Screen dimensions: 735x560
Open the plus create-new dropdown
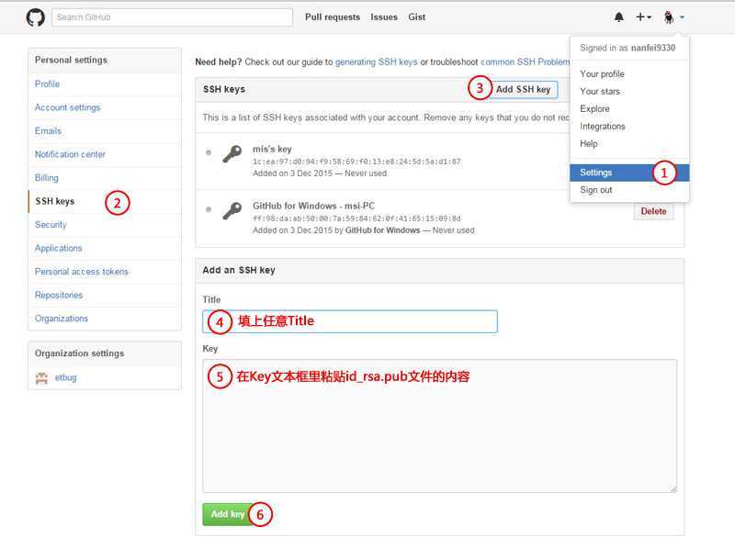coord(644,17)
